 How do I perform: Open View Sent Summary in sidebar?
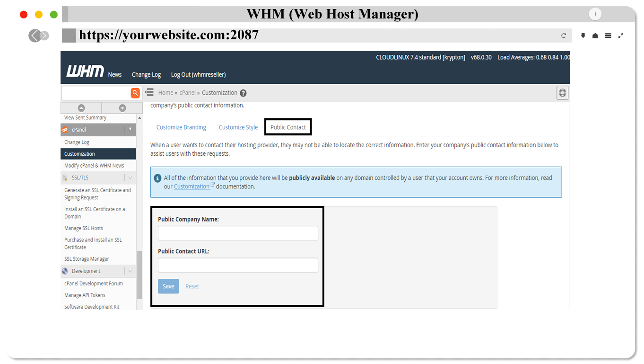click(85, 118)
